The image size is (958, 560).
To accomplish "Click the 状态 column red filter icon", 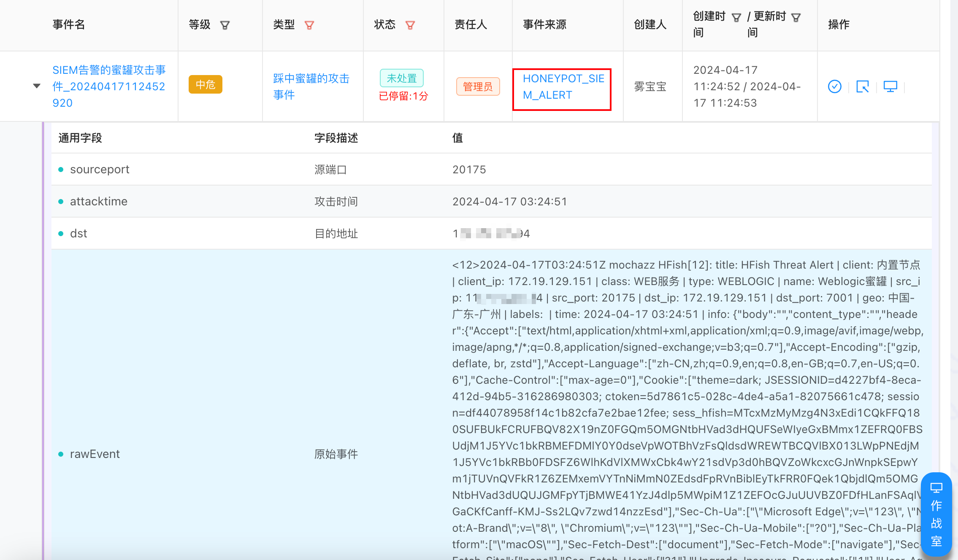I will [x=410, y=25].
